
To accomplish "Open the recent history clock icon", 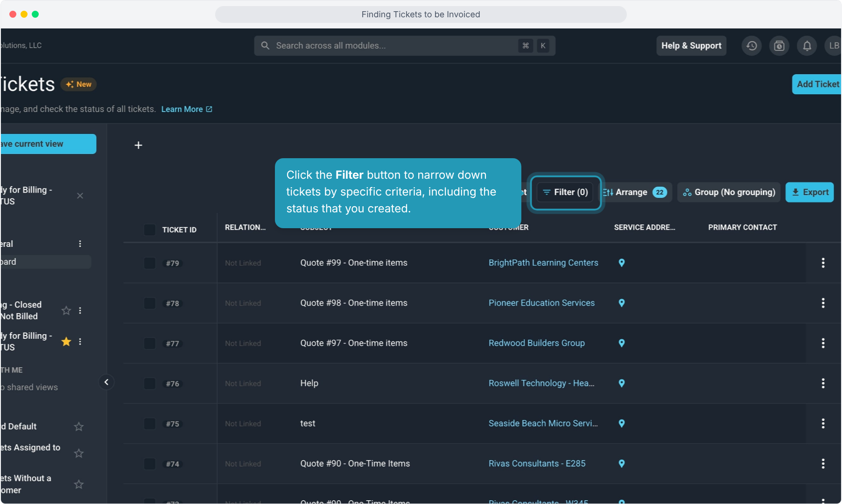I will pos(751,46).
